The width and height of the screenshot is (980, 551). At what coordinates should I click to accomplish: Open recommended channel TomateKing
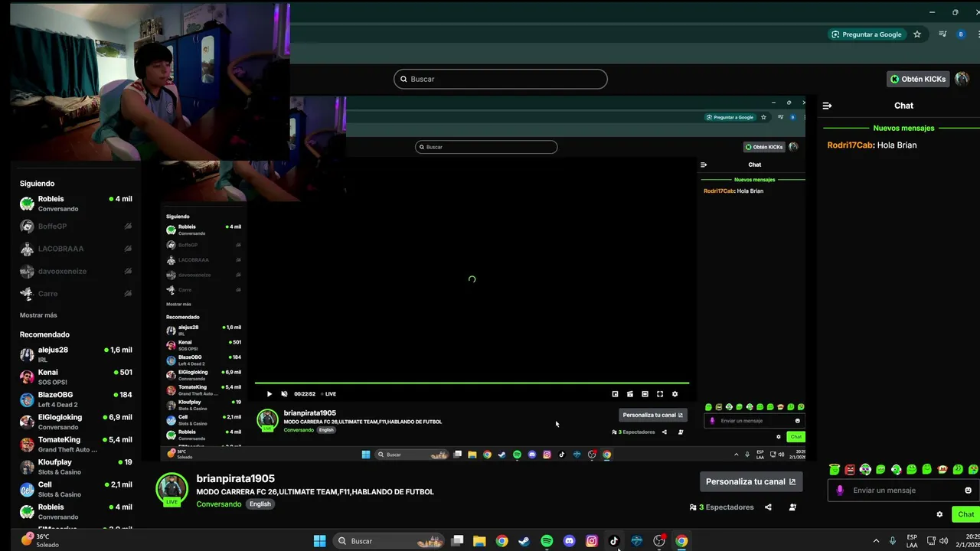pyautogui.click(x=76, y=445)
